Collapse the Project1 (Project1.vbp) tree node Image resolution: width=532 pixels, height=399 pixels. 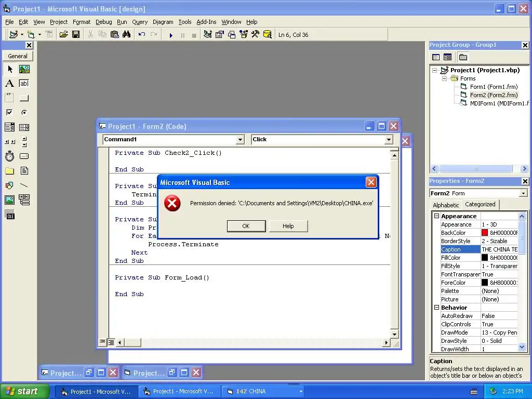[435, 70]
